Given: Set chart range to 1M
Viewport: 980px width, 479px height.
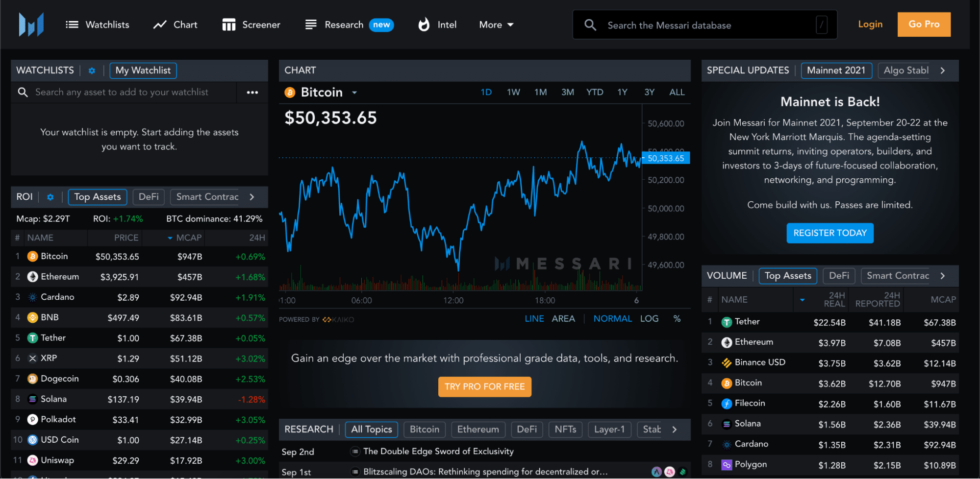Looking at the screenshot, I should coord(541,92).
